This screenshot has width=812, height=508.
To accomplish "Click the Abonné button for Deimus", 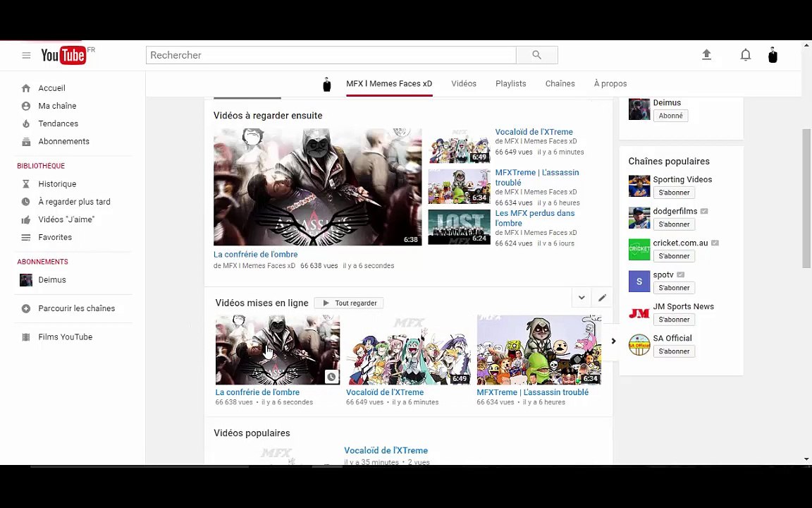I will 670,116.
